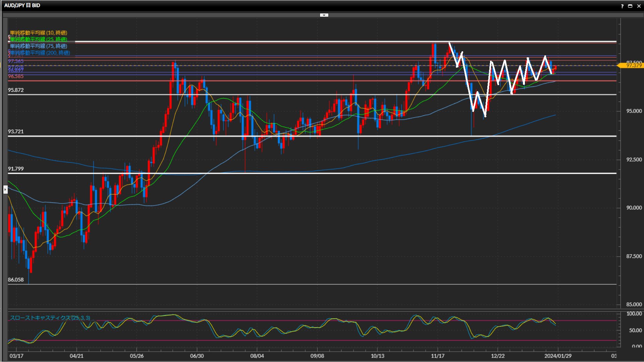The image size is (644, 362).
Task: Close the AUD/JPY chart window
Action: coord(639,6)
